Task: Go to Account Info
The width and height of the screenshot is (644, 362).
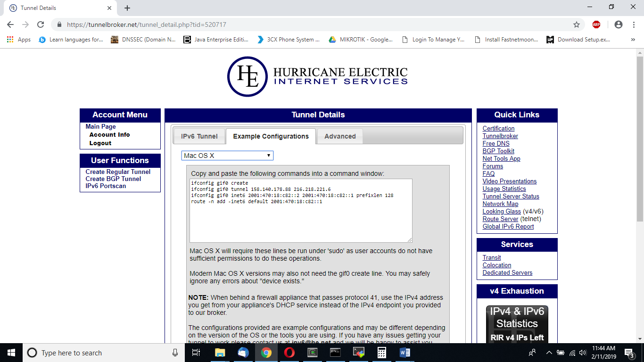Action: [109, 135]
